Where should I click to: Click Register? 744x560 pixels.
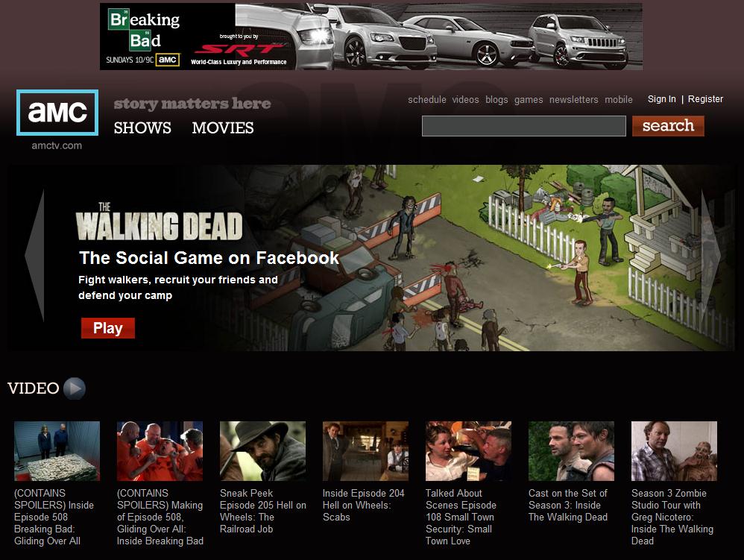705,99
